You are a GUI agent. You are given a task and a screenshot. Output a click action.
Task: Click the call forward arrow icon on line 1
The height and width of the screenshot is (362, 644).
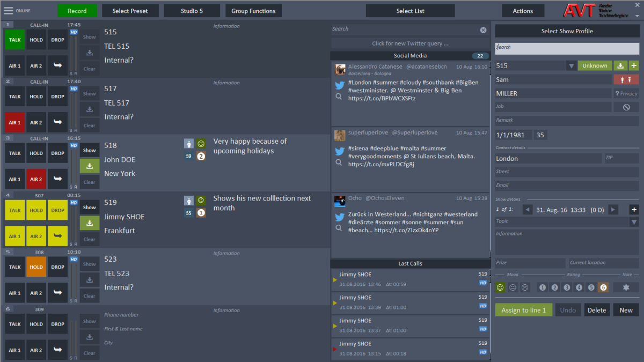[57, 65]
